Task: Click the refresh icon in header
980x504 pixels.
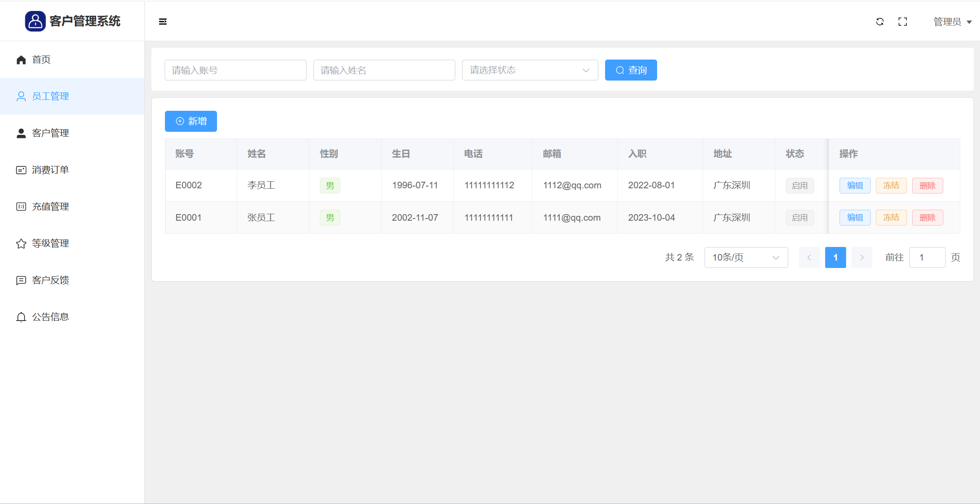Action: pyautogui.click(x=880, y=21)
